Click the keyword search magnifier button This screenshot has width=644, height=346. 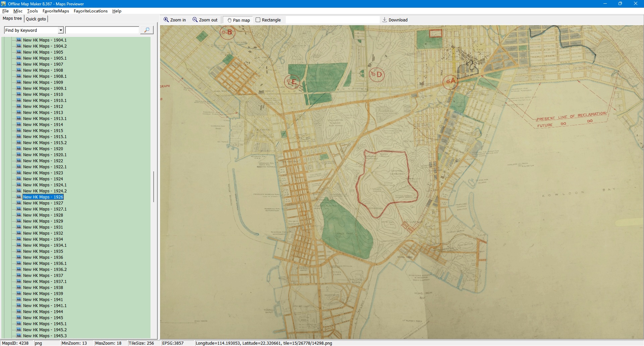click(x=147, y=30)
